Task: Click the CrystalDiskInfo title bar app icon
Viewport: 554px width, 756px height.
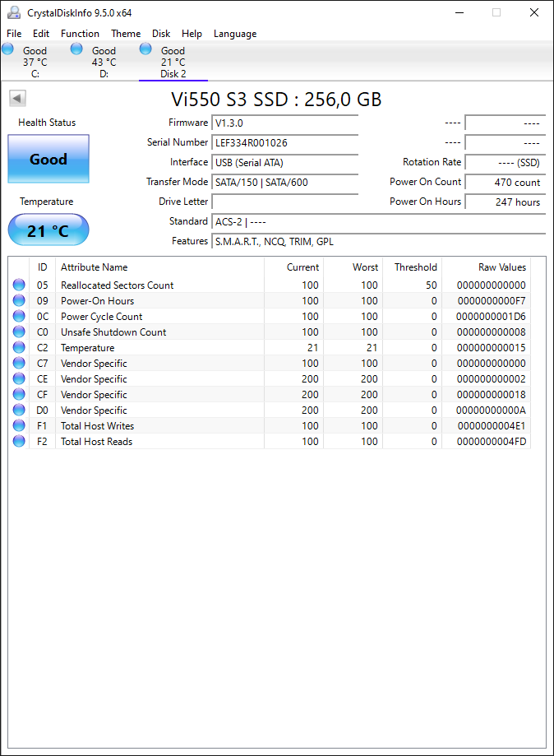Action: tap(14, 12)
